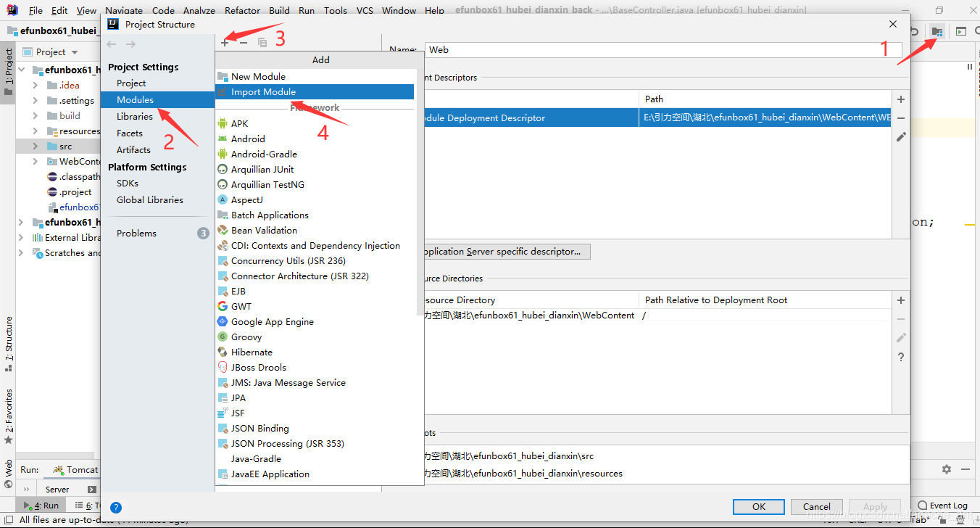Click Run Anything icon in main toolbar
Image resolution: width=980 pixels, height=528 pixels.
pos(960,31)
